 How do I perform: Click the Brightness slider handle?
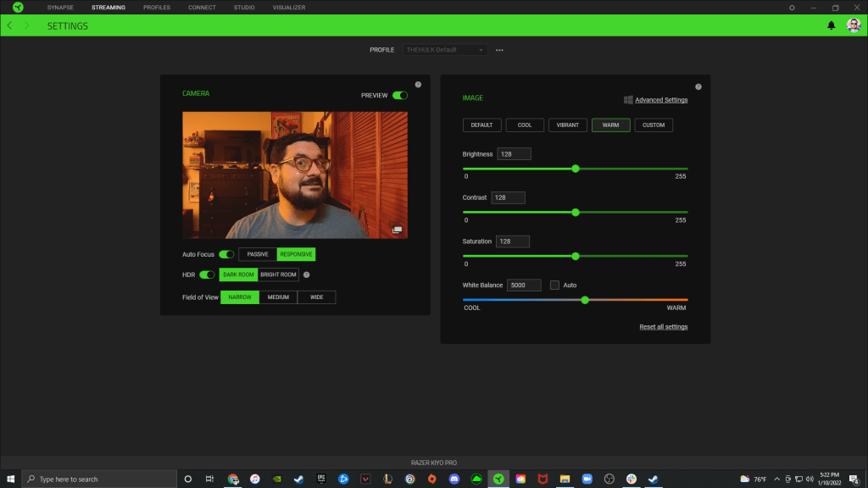576,169
